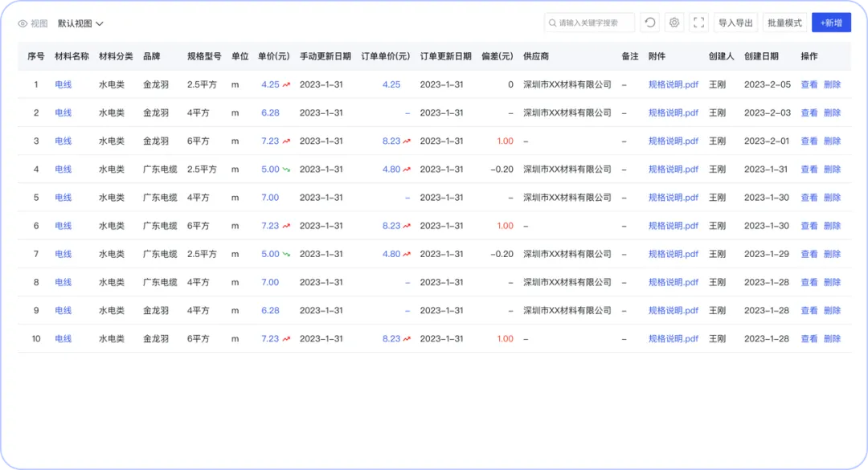The height and width of the screenshot is (470, 868).
Task: Click the eye icon beside 视图
Action: click(x=23, y=24)
